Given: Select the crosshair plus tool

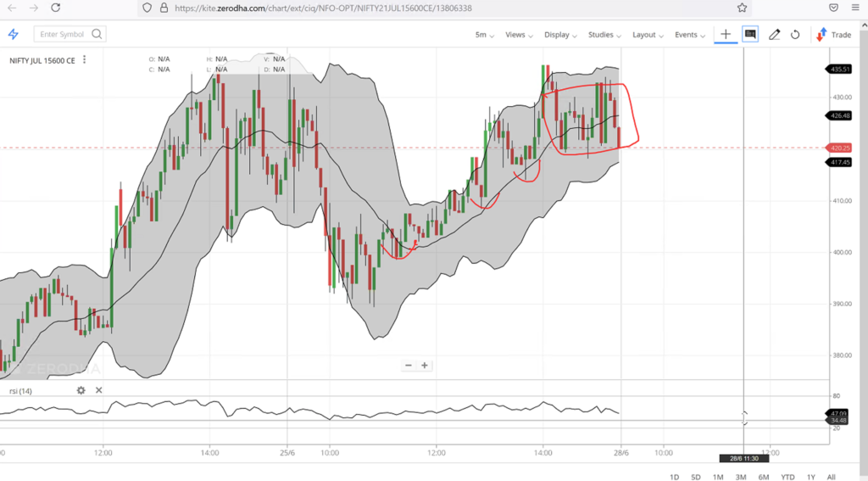Looking at the screenshot, I should click(x=726, y=35).
